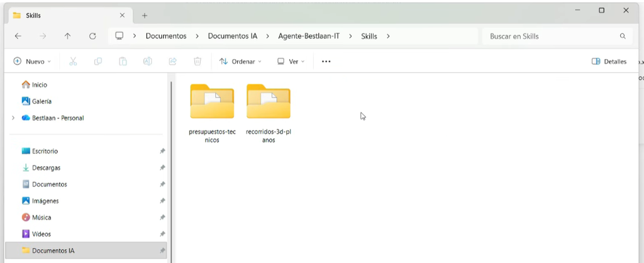Expand chevron after Documentos IA in breadcrumb

[268, 36]
